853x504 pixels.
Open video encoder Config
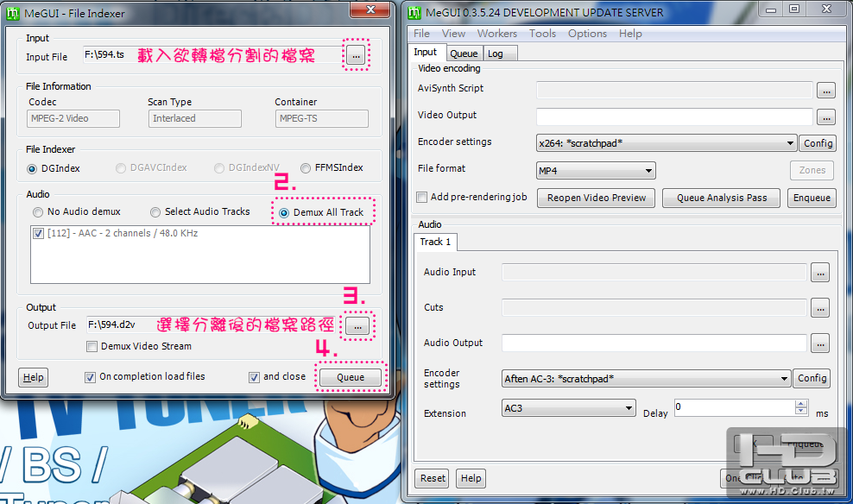coord(818,143)
